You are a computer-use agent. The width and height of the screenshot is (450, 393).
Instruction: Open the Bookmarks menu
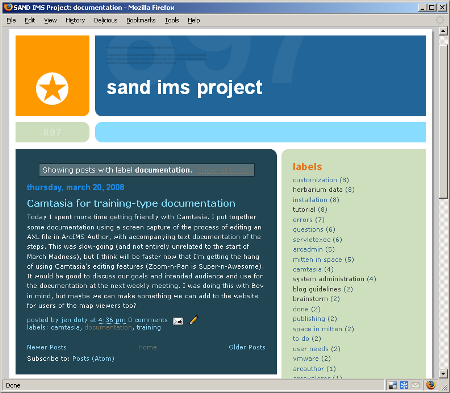(x=141, y=20)
